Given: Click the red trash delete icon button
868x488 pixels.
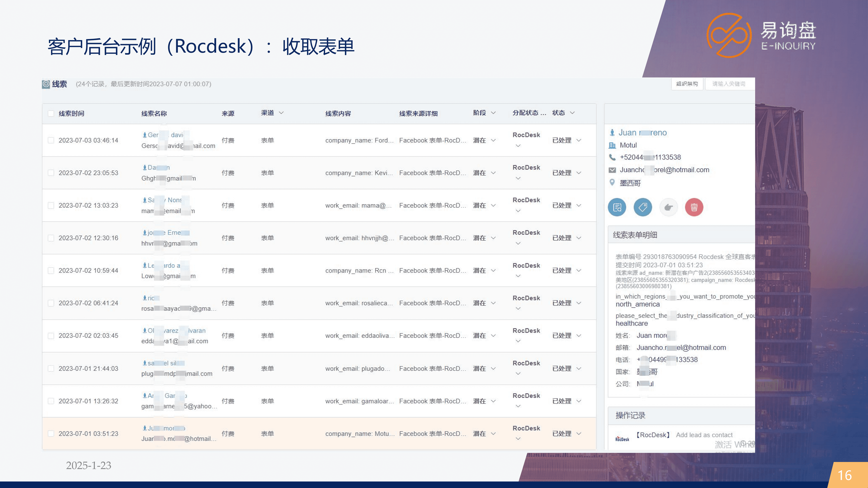Looking at the screenshot, I should pos(694,207).
